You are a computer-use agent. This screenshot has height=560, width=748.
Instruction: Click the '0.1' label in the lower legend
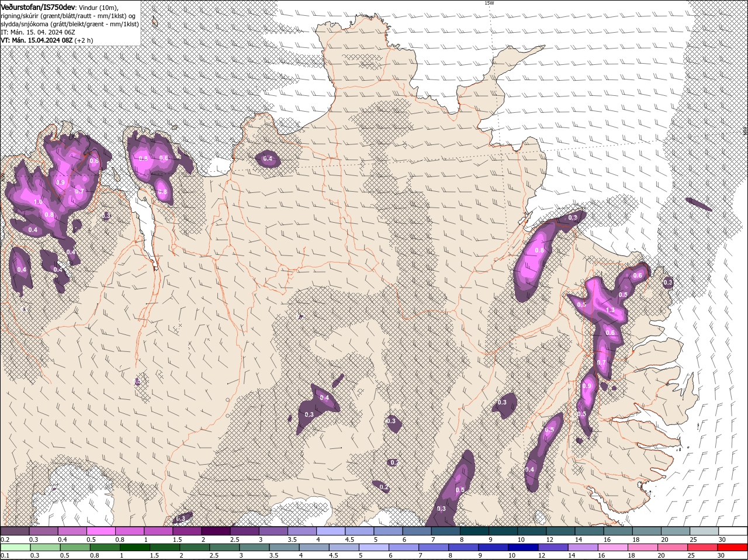[5, 555]
